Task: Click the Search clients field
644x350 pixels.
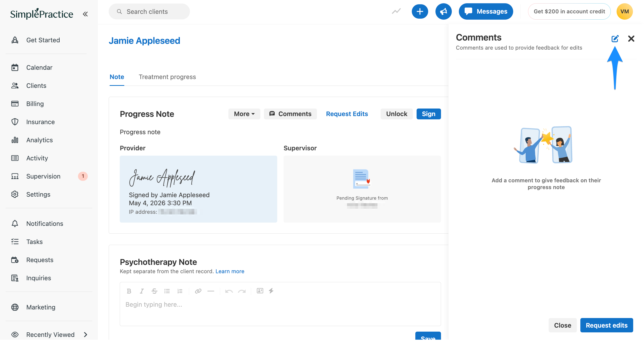Action: pos(149,12)
